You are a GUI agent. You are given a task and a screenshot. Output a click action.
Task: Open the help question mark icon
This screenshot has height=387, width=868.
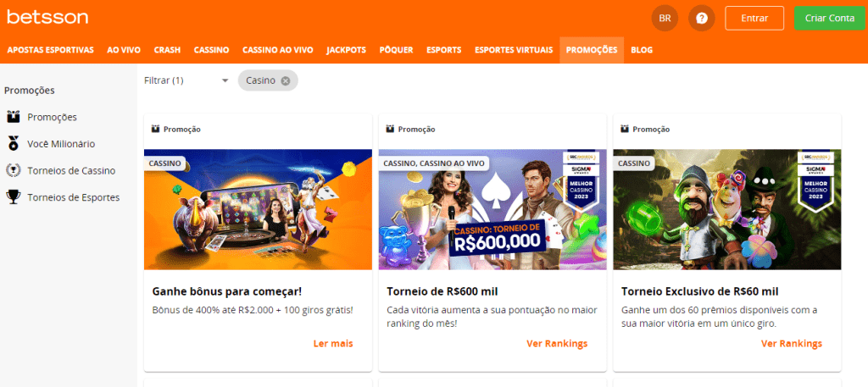point(701,19)
